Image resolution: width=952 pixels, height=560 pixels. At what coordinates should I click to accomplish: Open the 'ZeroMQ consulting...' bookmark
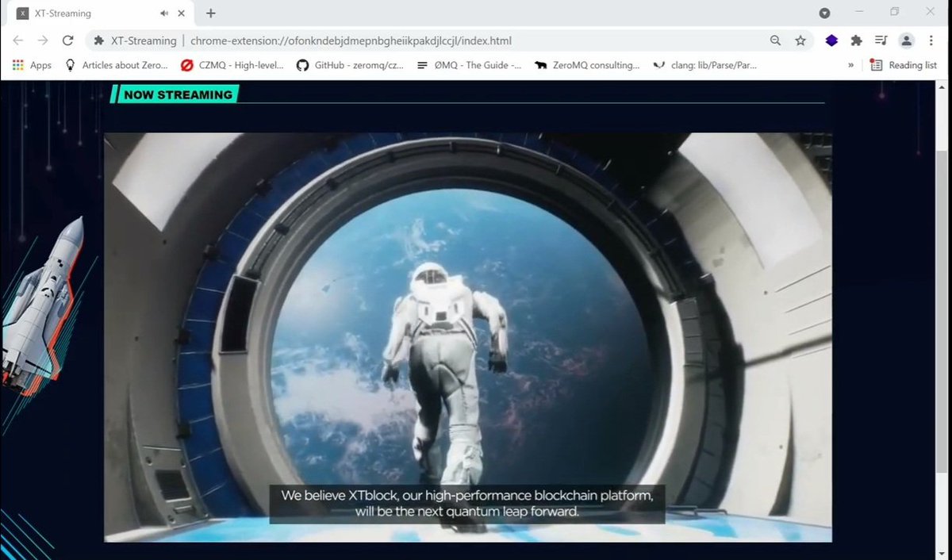587,65
